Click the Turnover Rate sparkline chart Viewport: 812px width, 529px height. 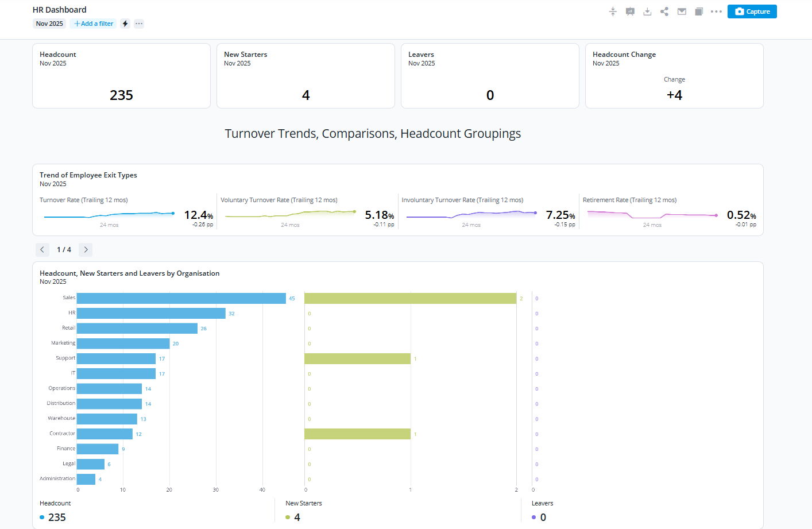109,214
